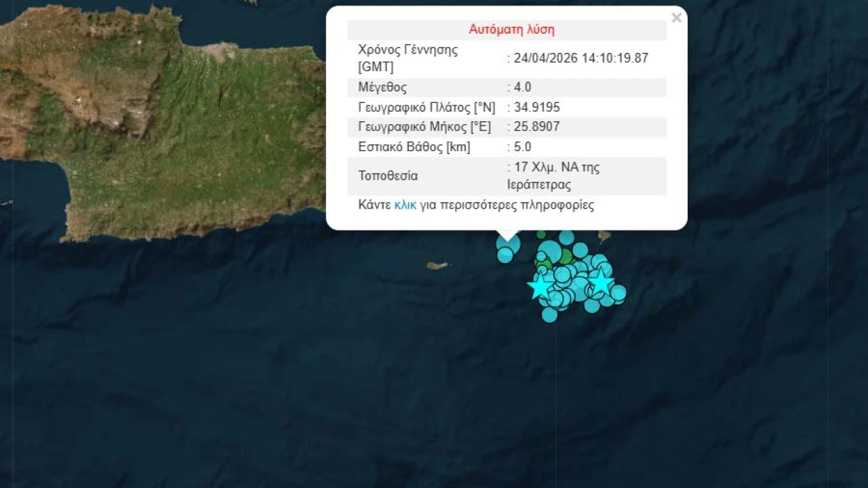
Task: Click the small island south of Crete
Action: pyautogui.click(x=437, y=266)
